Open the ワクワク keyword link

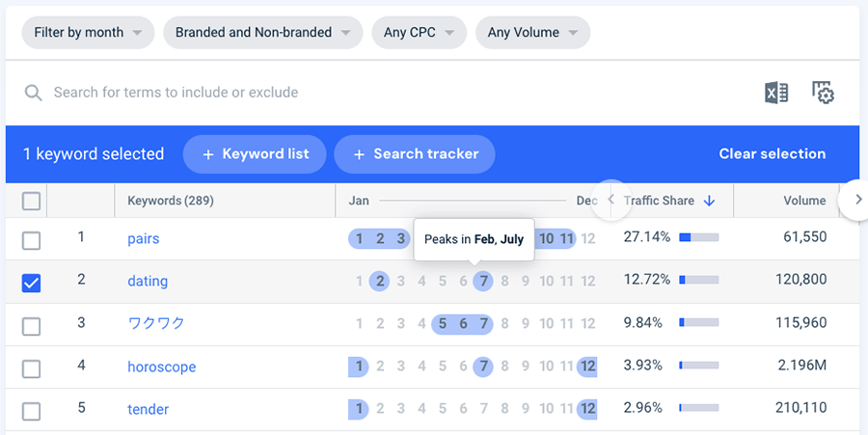click(155, 323)
